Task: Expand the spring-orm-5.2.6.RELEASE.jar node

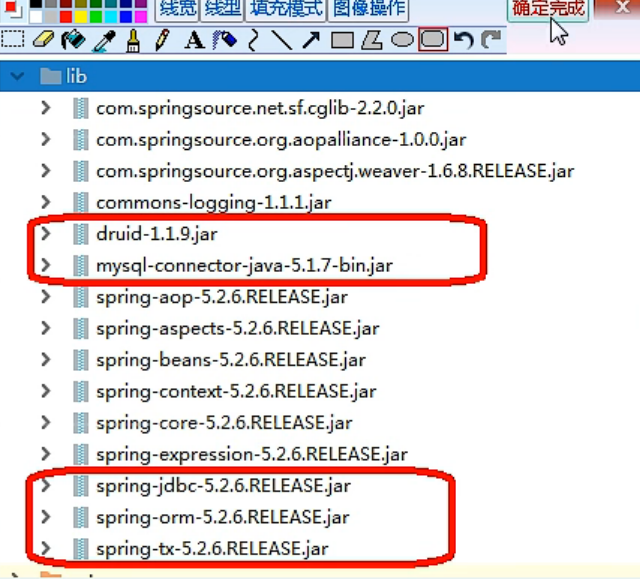Action: coord(46,517)
